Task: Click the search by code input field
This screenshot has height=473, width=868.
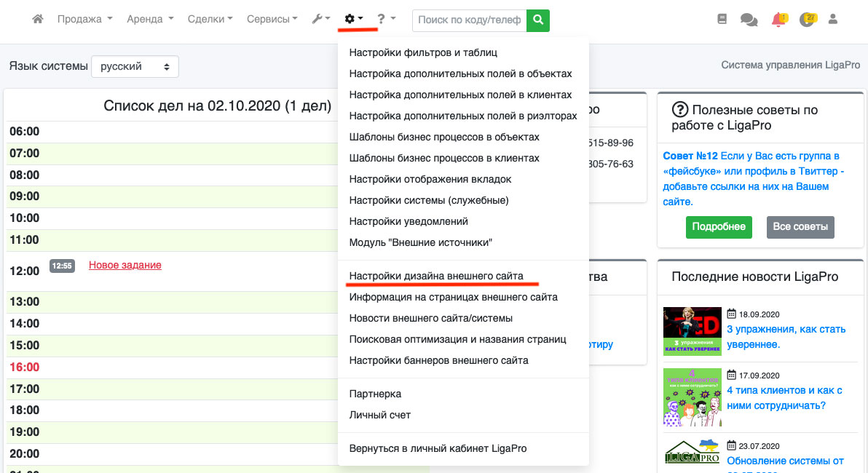Action: coord(469,20)
